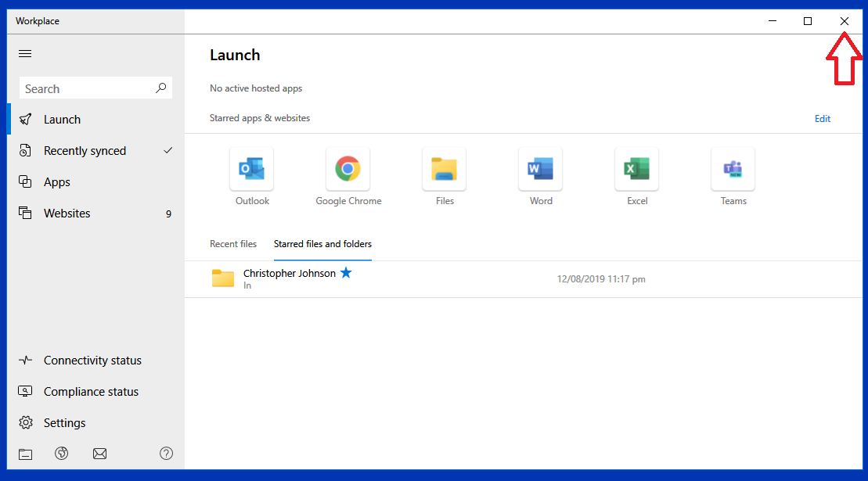
Task: Switch to the Recent files tab
Action: [233, 244]
